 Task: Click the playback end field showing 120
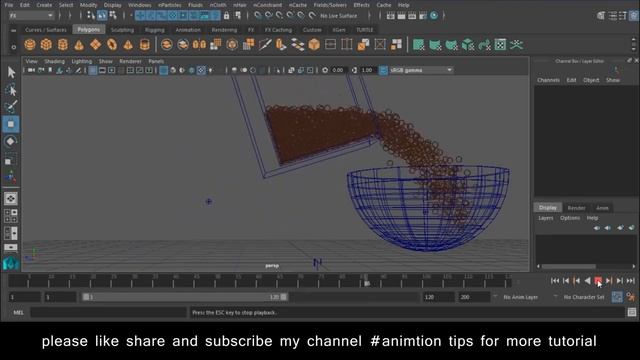tap(437, 297)
